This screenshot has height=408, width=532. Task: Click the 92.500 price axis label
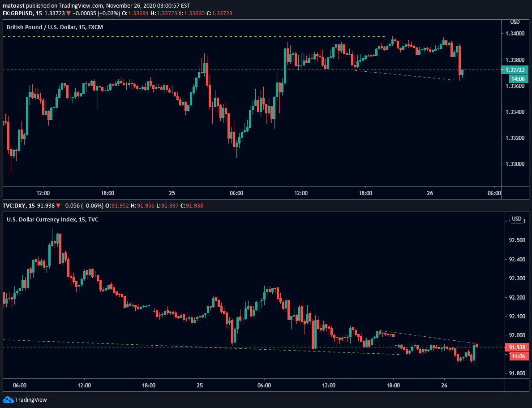(517, 240)
